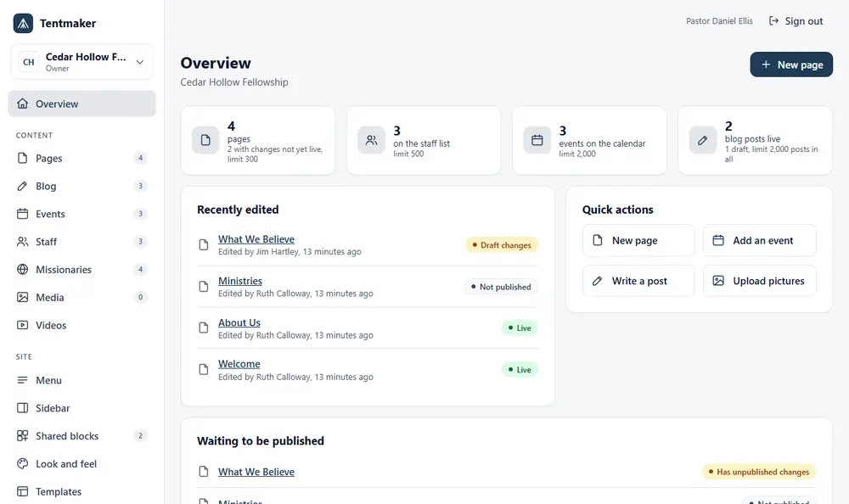Click the New page quick action
The height and width of the screenshot is (504, 849).
[638, 240]
